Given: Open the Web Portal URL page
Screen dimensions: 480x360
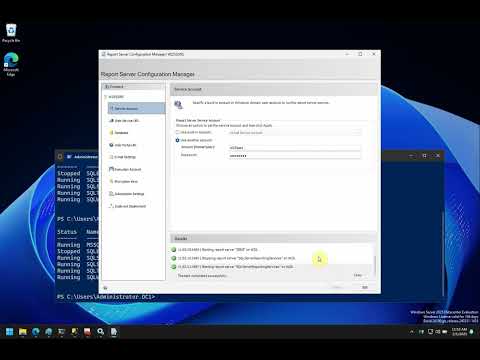Looking at the screenshot, I should pyautogui.click(x=125, y=145).
